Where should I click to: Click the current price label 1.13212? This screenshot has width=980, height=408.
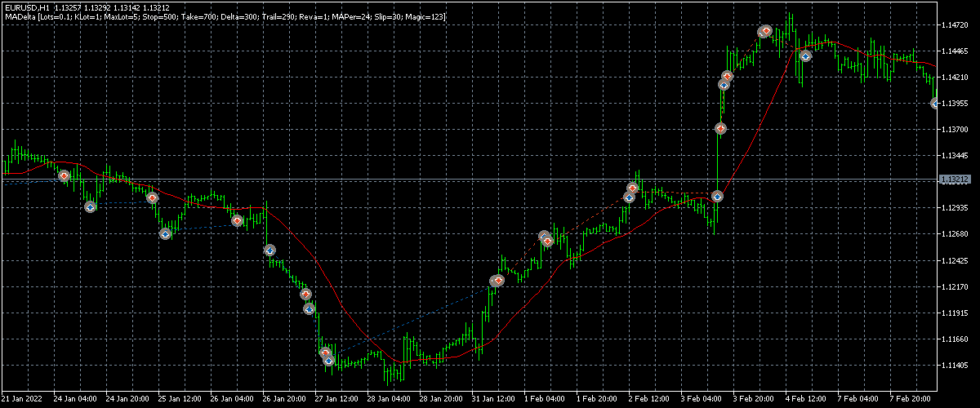(954, 179)
